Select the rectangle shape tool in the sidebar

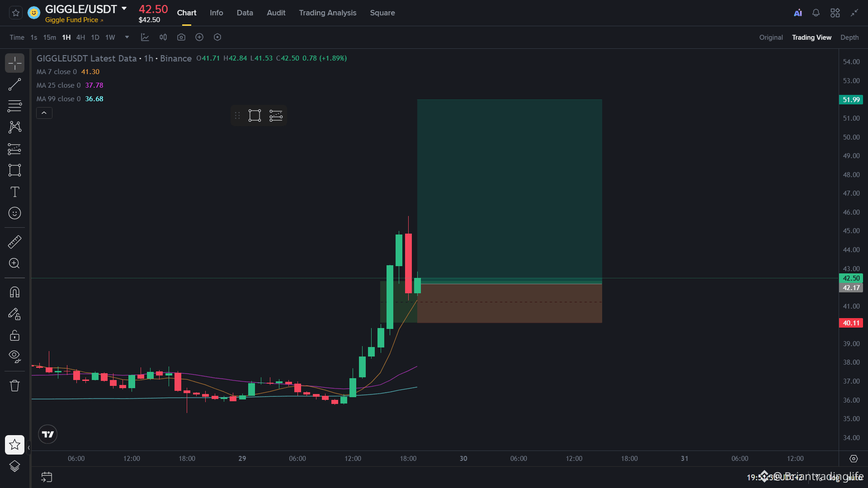click(14, 170)
